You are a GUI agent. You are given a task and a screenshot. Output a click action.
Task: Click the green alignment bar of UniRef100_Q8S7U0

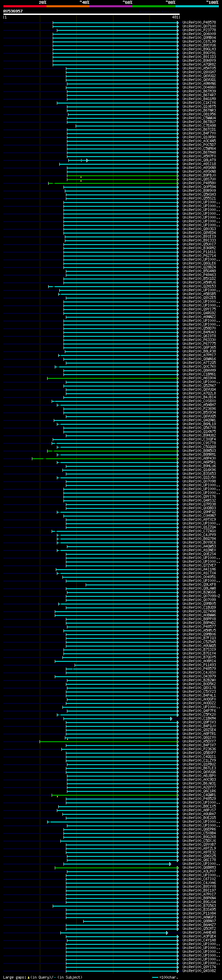122,179
